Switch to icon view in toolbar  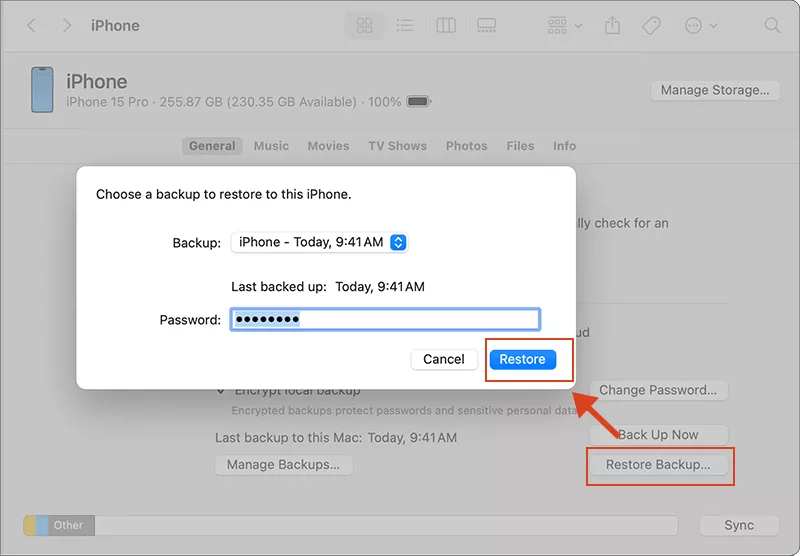364,26
